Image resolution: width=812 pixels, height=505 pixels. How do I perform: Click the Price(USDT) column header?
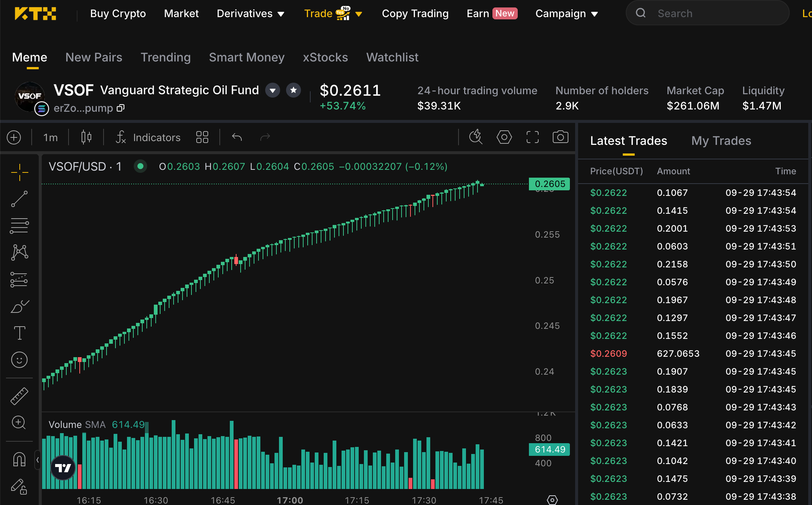click(616, 171)
